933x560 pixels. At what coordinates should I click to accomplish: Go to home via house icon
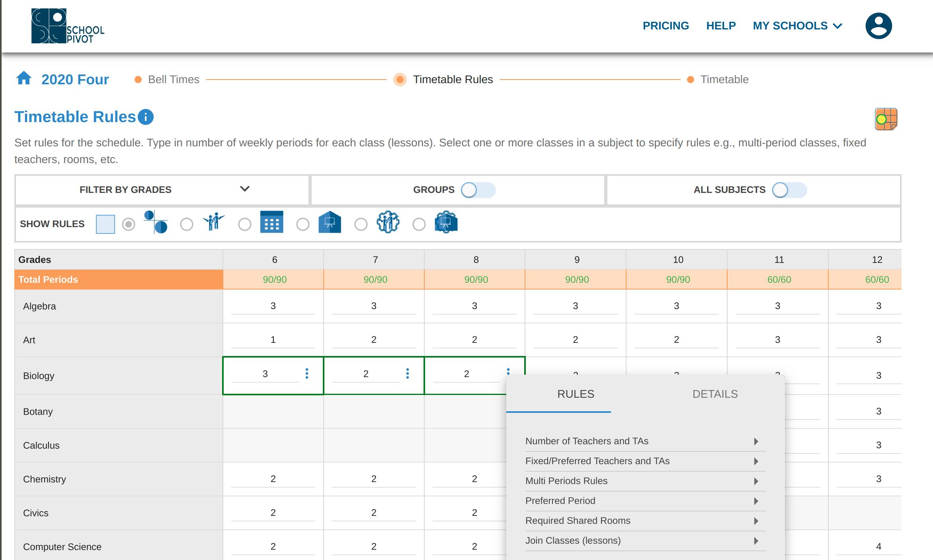tap(24, 78)
